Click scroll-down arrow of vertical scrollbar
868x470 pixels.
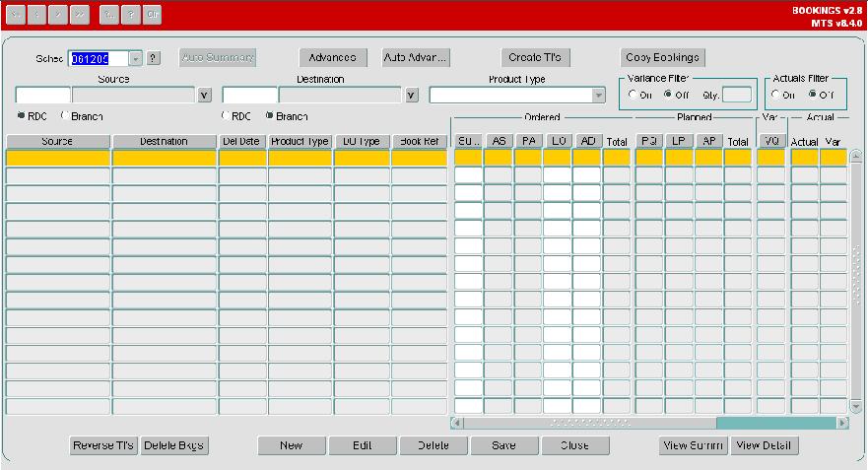856,408
